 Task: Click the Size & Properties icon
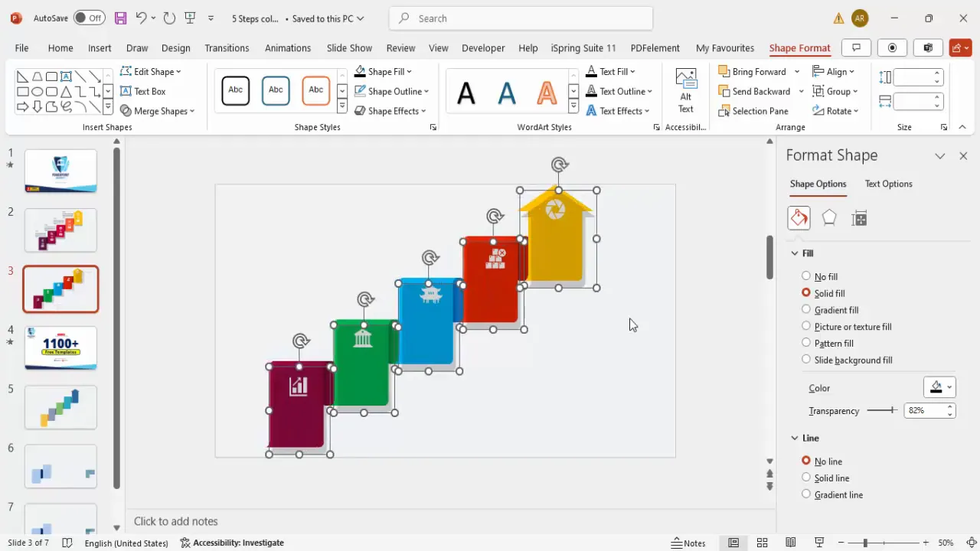(x=859, y=218)
